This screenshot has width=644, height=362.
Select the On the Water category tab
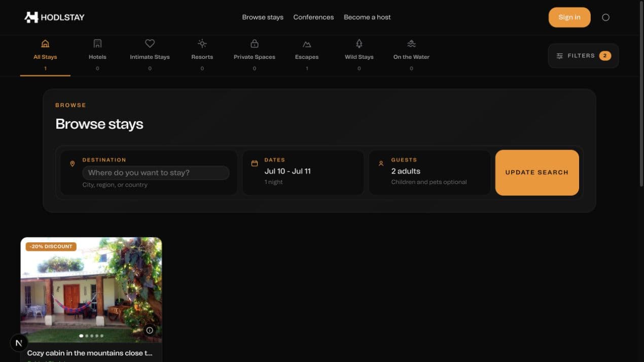click(x=411, y=56)
